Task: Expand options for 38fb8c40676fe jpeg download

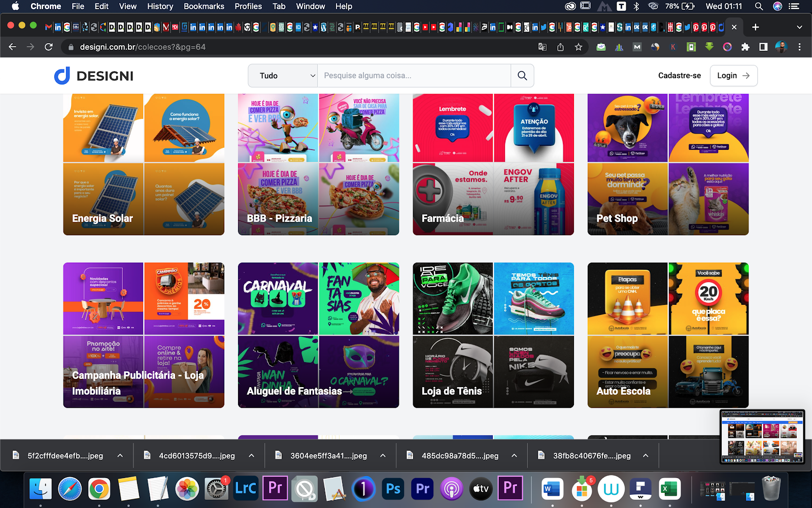Action: click(x=646, y=456)
